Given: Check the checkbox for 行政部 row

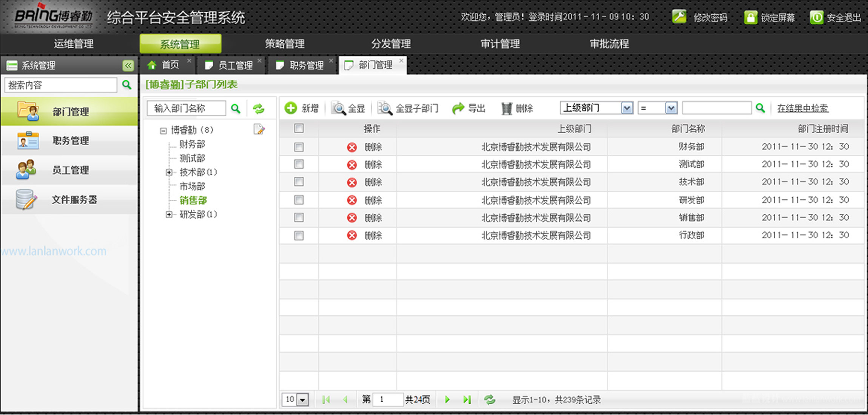Looking at the screenshot, I should (x=299, y=236).
